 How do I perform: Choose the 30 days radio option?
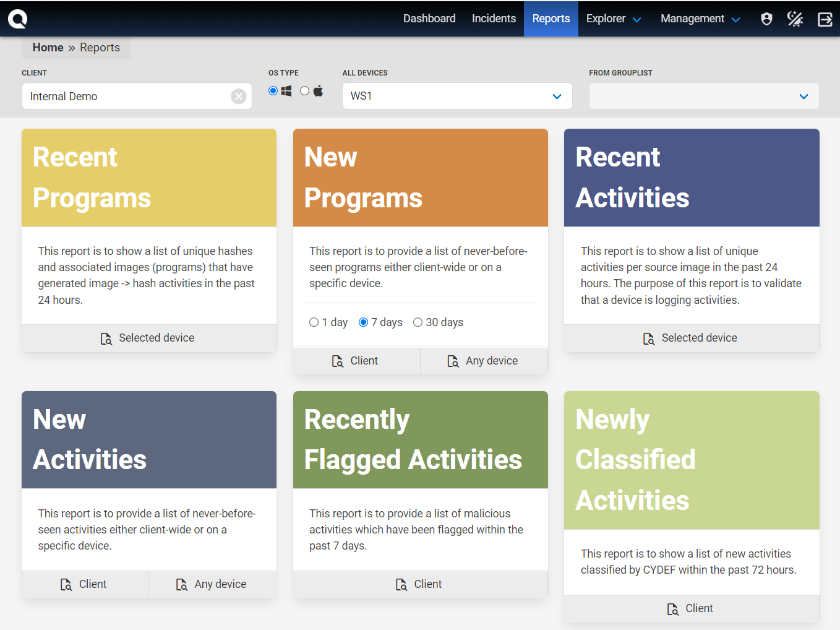click(418, 322)
